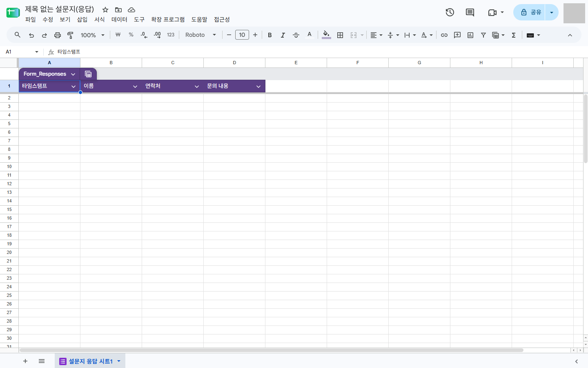Redo the last undone action
Viewport: 588px width, 368px height.
tap(45, 35)
